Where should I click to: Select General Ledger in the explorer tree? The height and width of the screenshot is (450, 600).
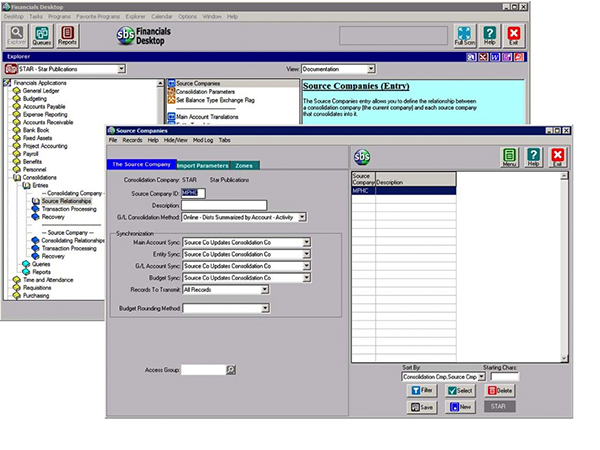click(x=42, y=90)
